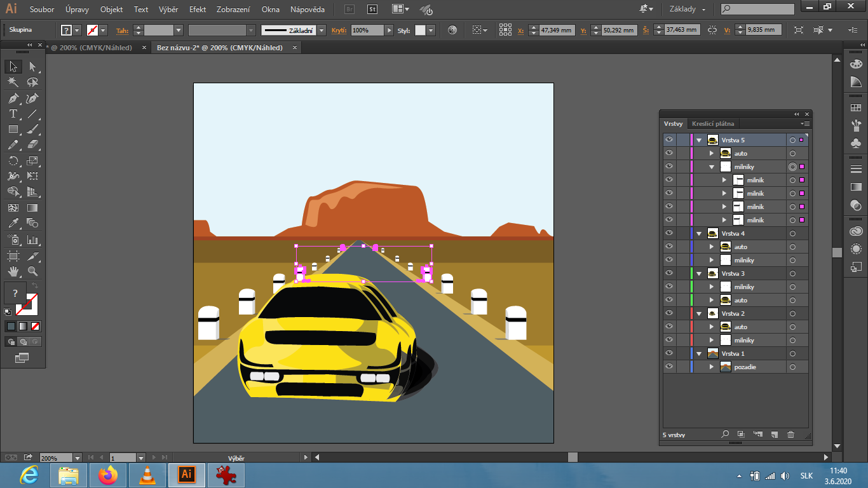Open the Efekt menu
Viewport: 868px width, 488px height.
click(197, 10)
